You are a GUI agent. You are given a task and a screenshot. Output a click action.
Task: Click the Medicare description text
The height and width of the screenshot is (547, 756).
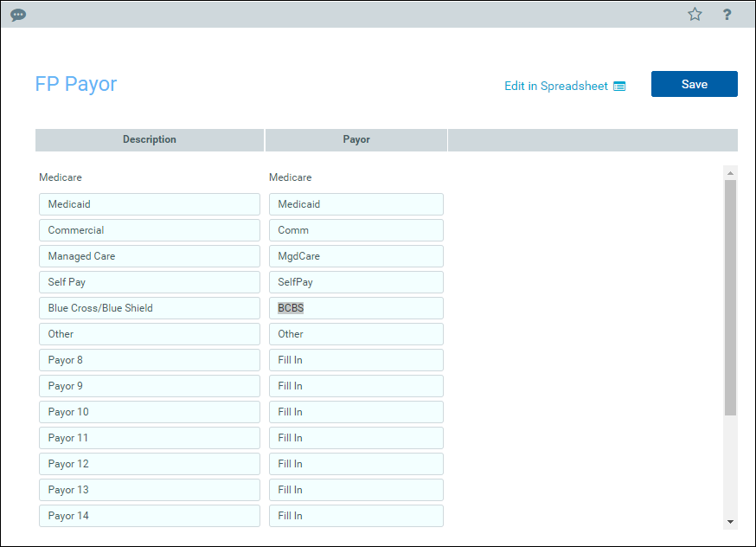[61, 177]
